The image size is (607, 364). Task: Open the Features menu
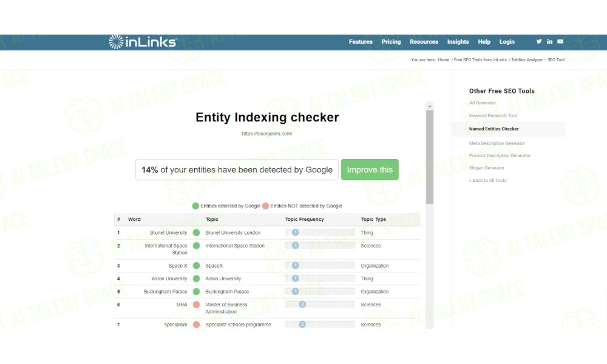tap(361, 42)
